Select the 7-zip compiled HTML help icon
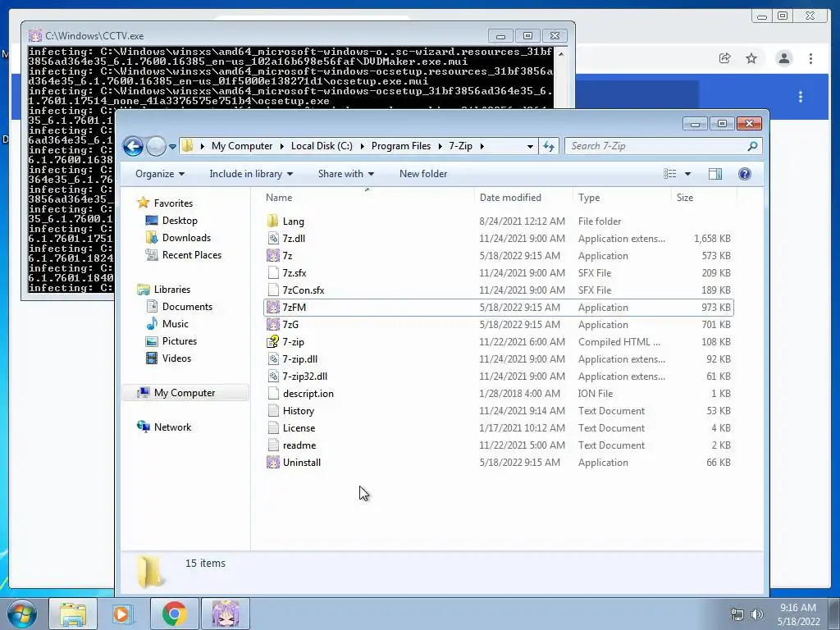The height and width of the screenshot is (630, 840). [x=272, y=342]
